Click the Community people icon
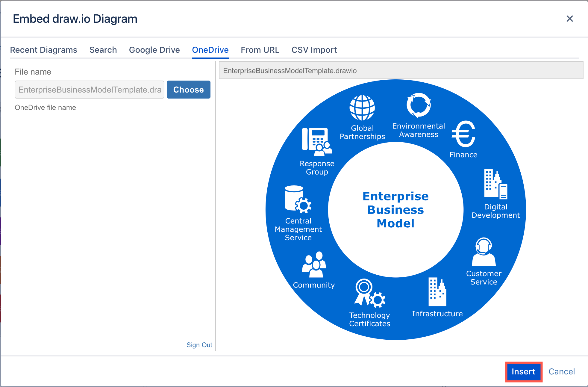The height and width of the screenshot is (387, 588). [314, 265]
